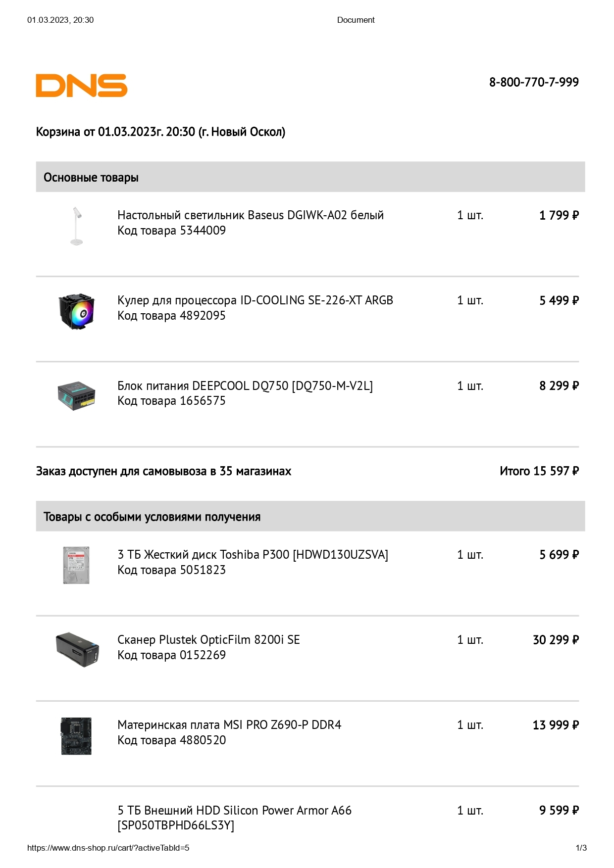This screenshot has height=868, width=614.
Task: Click the ID-COOLING cooler product image
Action: click(76, 311)
